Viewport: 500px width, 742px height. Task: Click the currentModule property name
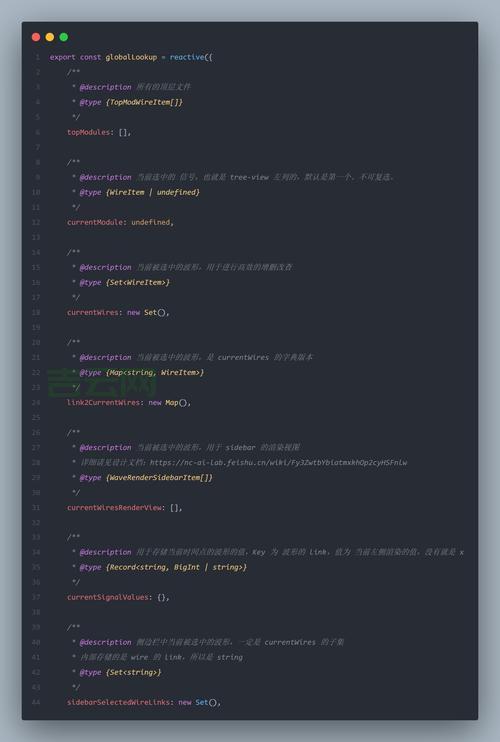95,222
